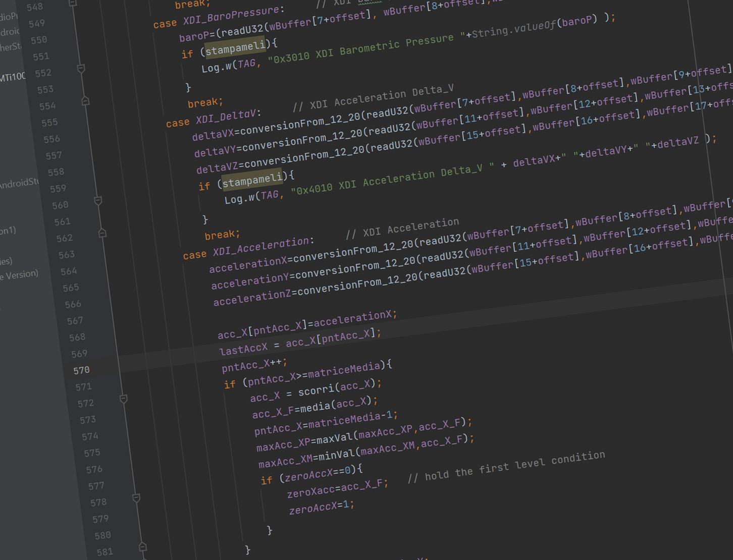The height and width of the screenshot is (560, 733).
Task: Click line number 568 in gutter
Action: click(x=77, y=337)
